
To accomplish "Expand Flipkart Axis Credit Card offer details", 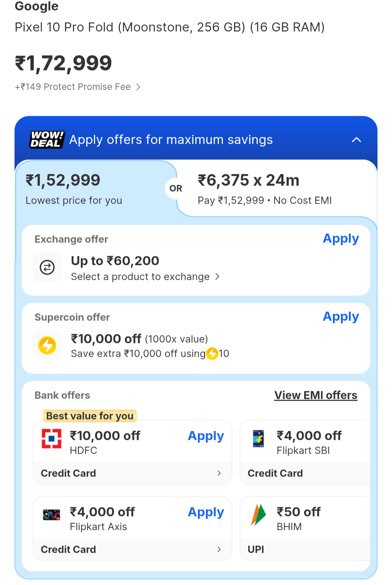I will click(219, 549).
